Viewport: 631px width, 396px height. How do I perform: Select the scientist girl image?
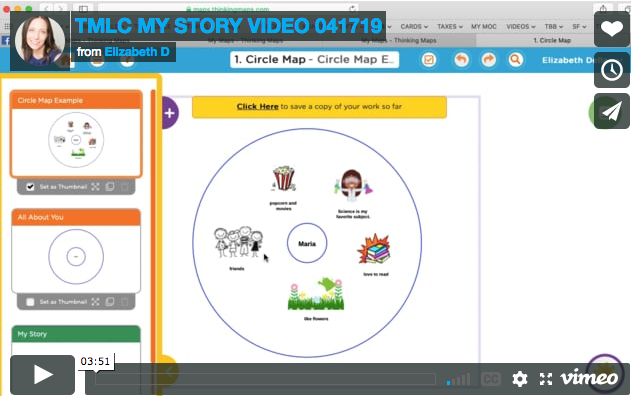[x=353, y=186]
